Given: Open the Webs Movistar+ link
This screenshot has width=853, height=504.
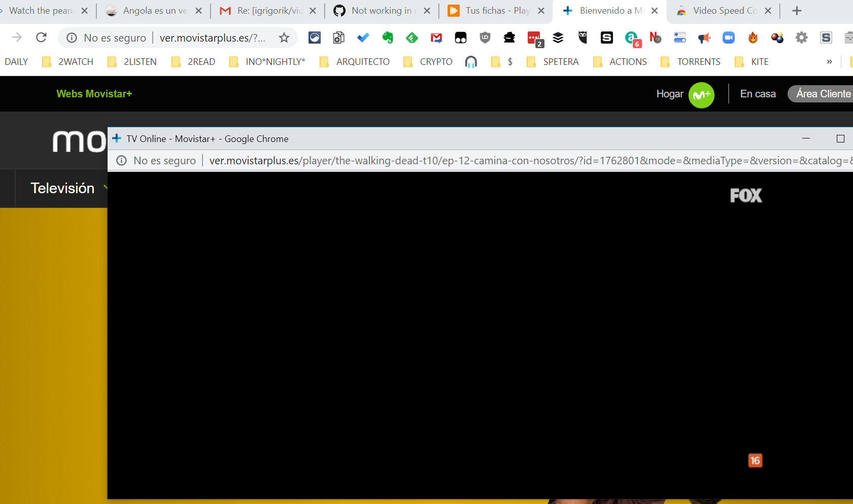Looking at the screenshot, I should [x=94, y=94].
